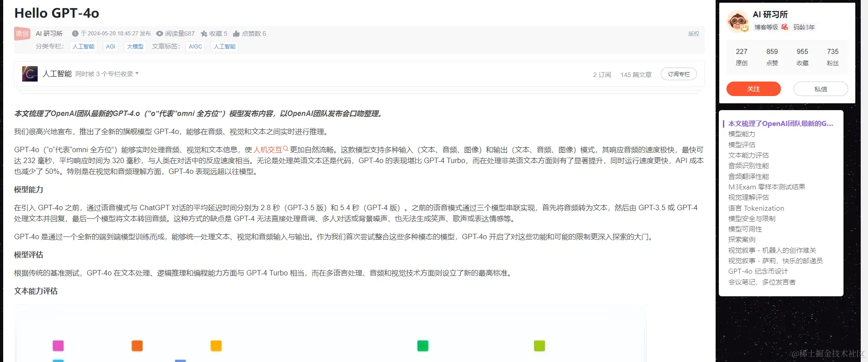Jump to 音频识别性能 in table of contents
Viewport: 868px width, 362px height.
(749, 166)
